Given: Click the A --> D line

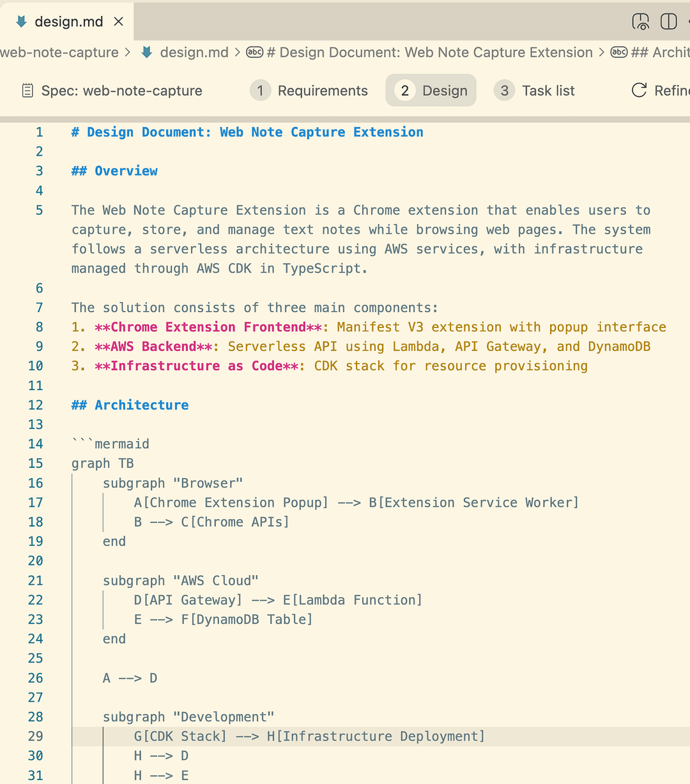Looking at the screenshot, I should [x=130, y=678].
